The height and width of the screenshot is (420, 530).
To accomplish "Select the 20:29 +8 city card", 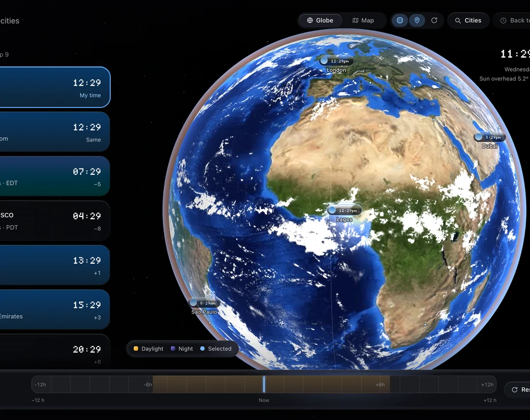I will 55,351.
